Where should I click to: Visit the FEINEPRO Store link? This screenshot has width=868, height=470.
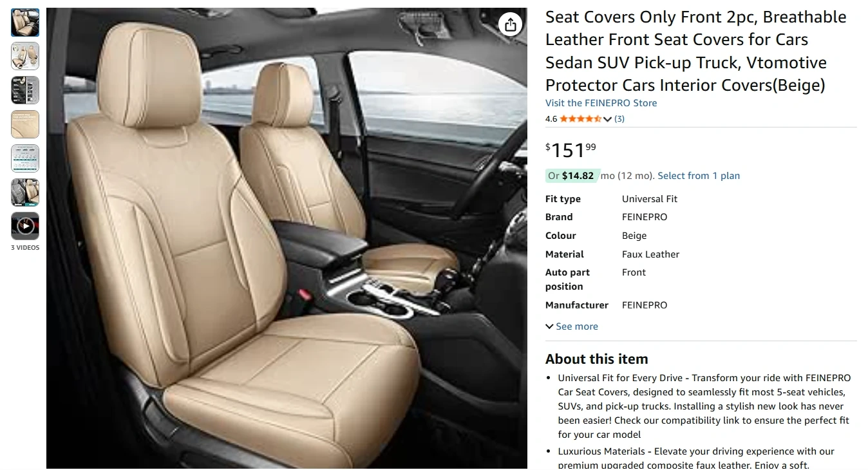[601, 103]
